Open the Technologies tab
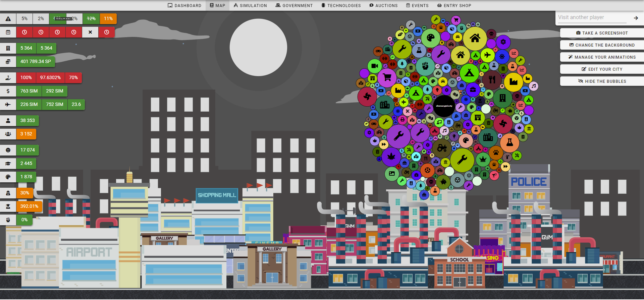Viewport: 644px width, 300px height. click(x=341, y=5)
